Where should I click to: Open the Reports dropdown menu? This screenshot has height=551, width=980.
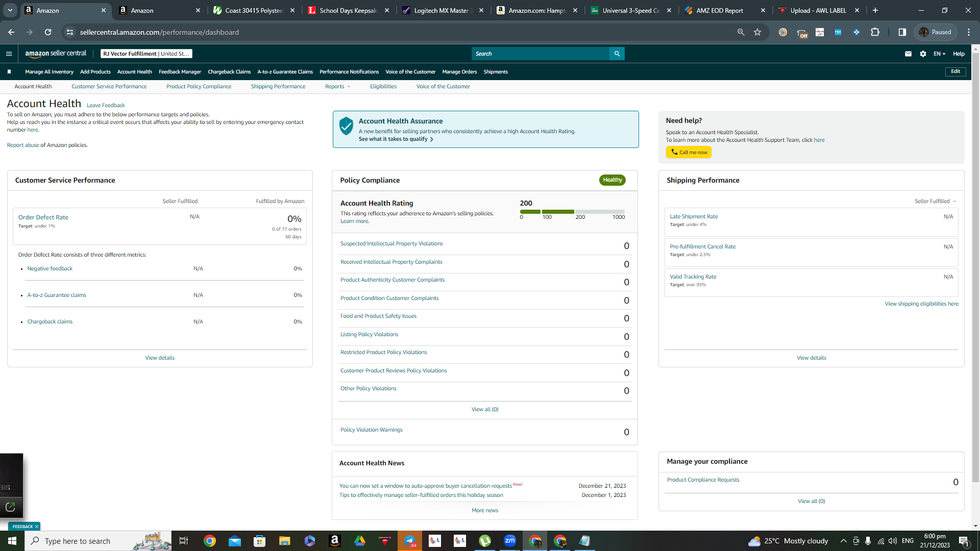[x=338, y=87]
